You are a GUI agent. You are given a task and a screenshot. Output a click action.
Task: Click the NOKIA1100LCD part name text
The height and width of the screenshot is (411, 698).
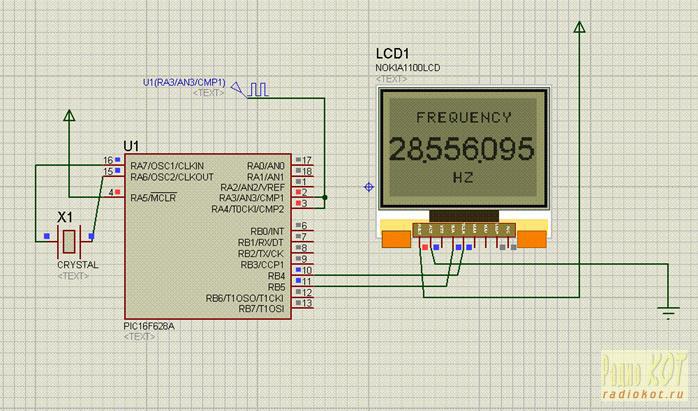pos(408,68)
